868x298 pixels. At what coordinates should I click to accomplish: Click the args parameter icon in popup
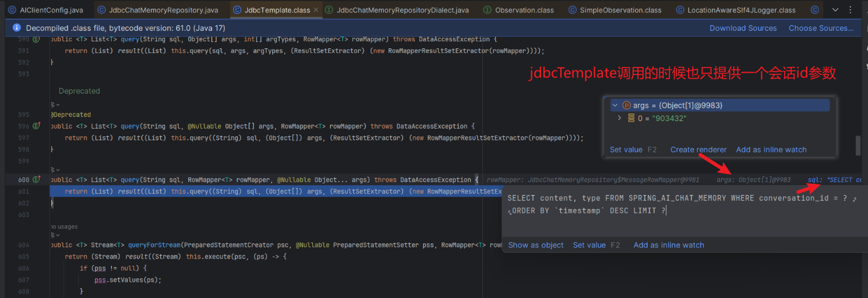pyautogui.click(x=627, y=105)
